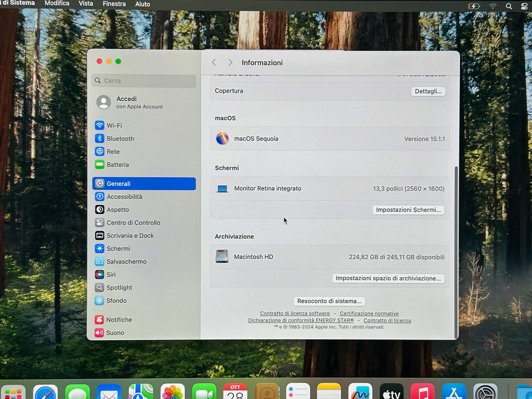The height and width of the screenshot is (399, 532).
Task: Open Centro di Controllo settings
Action: click(144, 223)
